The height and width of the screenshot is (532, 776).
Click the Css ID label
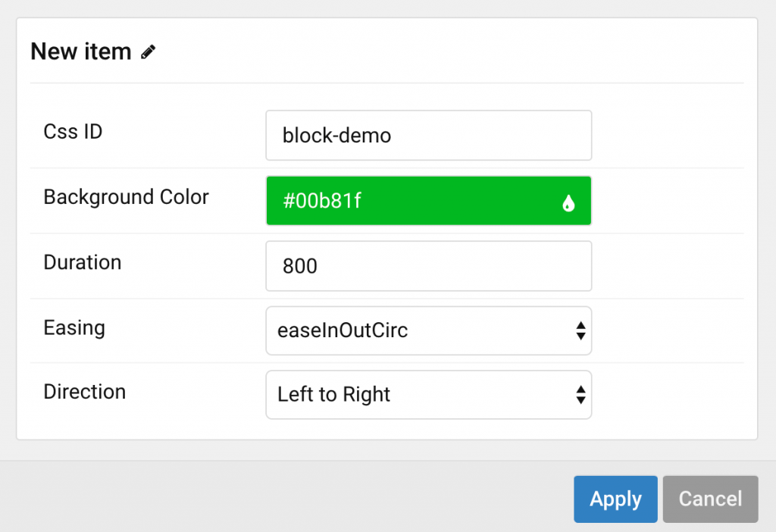(73, 131)
